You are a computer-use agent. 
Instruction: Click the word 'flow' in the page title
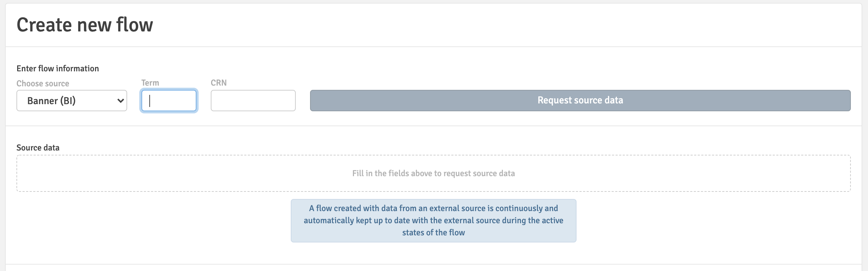tap(135, 25)
